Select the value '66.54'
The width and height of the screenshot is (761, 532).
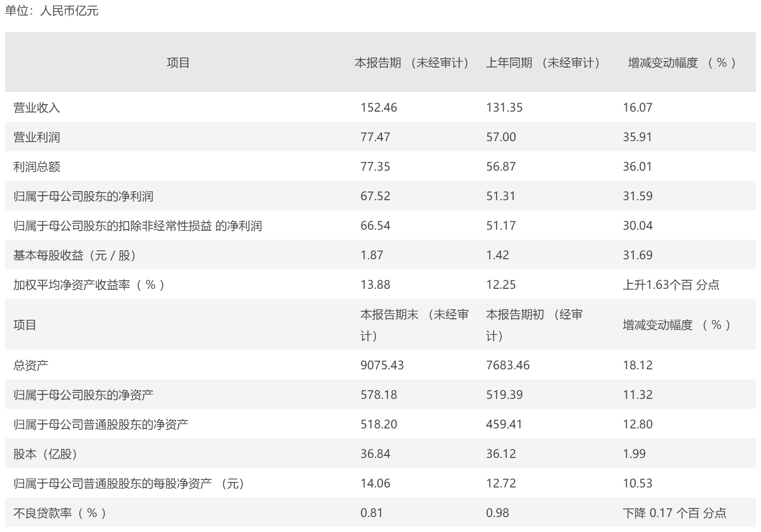click(375, 226)
